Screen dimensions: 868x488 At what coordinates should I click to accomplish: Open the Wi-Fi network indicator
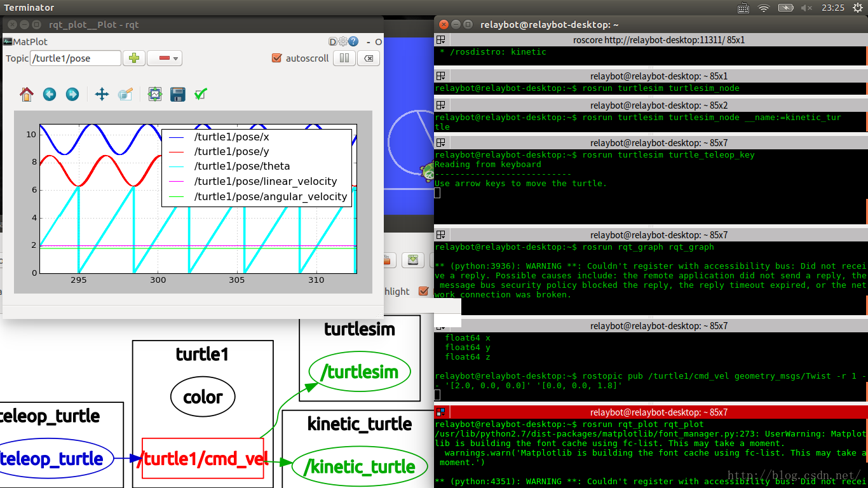(764, 8)
